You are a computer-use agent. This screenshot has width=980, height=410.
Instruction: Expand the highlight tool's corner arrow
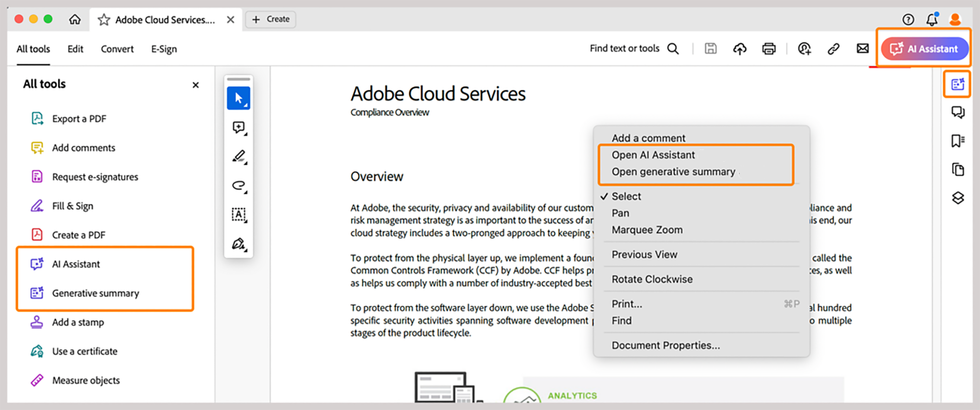pos(246,163)
